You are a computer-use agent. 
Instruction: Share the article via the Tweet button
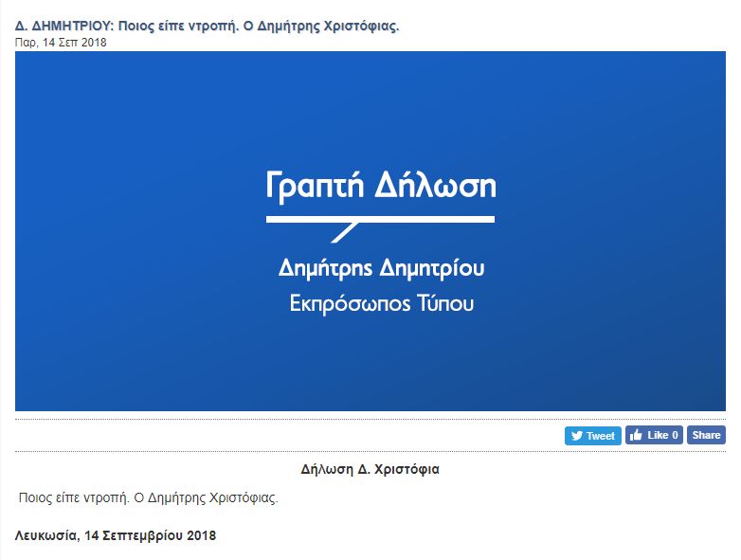tap(592, 435)
